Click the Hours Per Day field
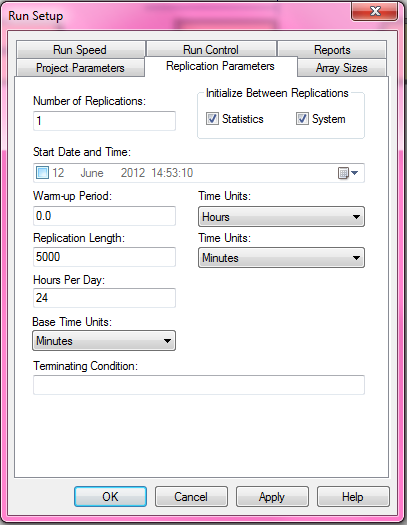Viewport: 407px width, 525px height. click(104, 298)
